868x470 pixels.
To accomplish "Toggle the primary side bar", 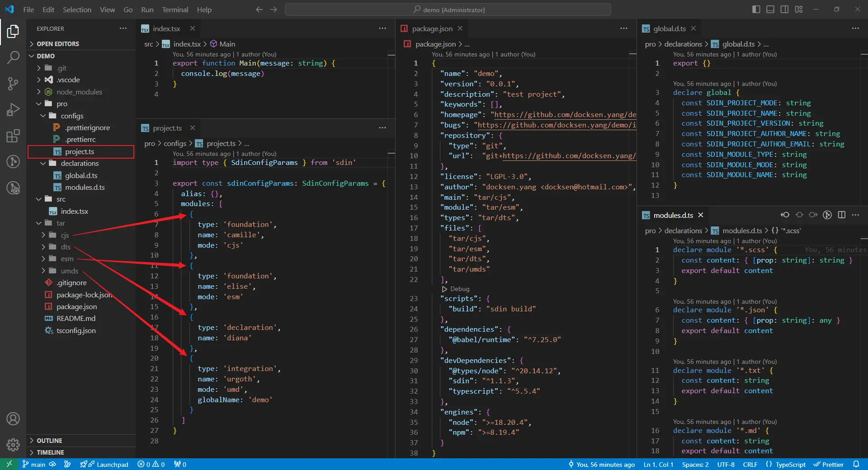I will [x=756, y=9].
